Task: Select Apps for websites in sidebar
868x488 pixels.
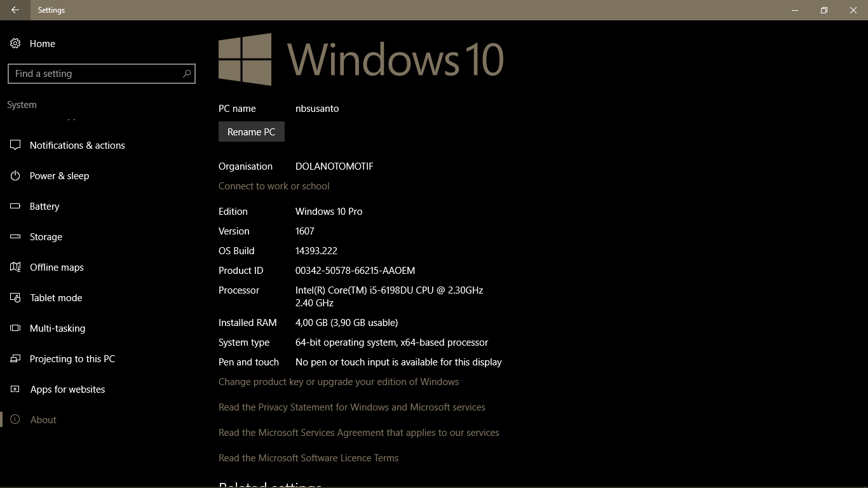Action: [x=67, y=390]
